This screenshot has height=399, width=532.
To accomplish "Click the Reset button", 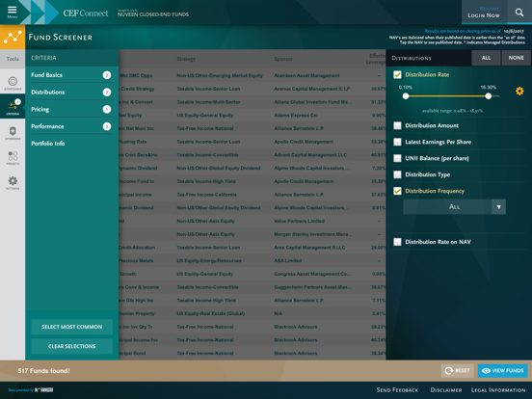I will [x=458, y=370].
